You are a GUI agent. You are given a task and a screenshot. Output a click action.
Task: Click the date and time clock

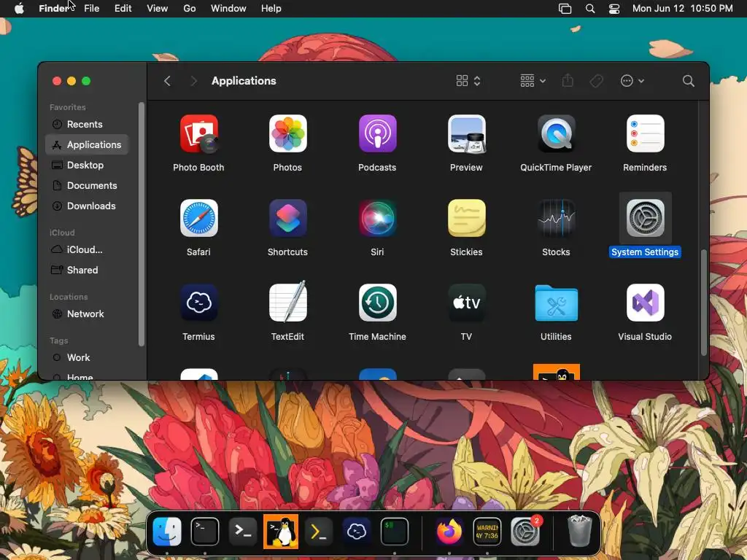point(682,9)
